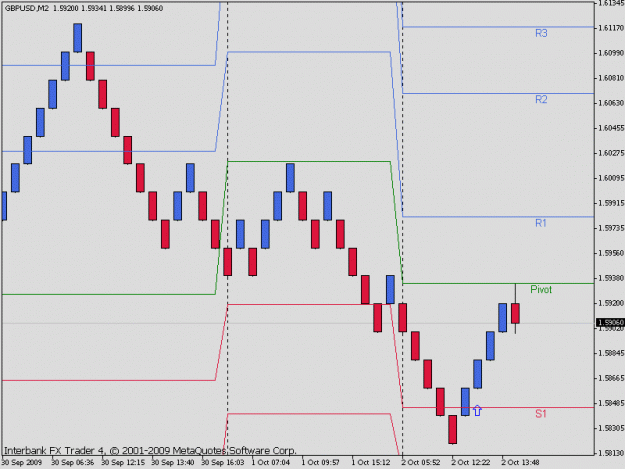The width and height of the screenshot is (625, 469).
Task: Select the R2 resistance label
Action: click(541, 100)
